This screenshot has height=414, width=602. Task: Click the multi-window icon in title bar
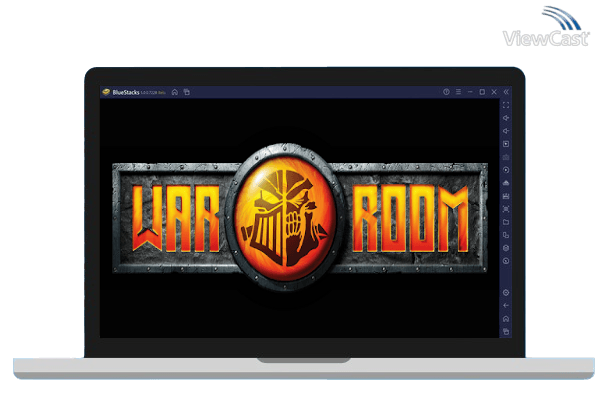pos(187,92)
